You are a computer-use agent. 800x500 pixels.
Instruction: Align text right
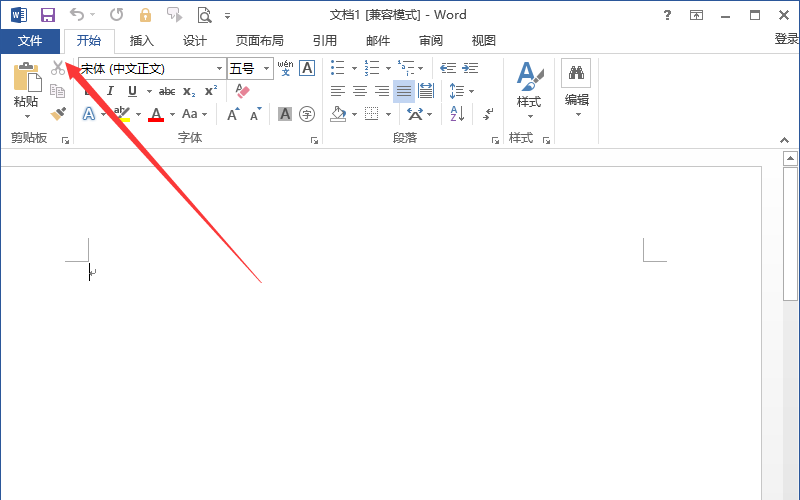tap(382, 91)
